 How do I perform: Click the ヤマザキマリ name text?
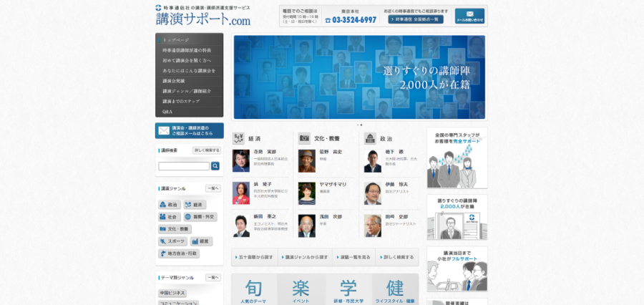point(333,184)
